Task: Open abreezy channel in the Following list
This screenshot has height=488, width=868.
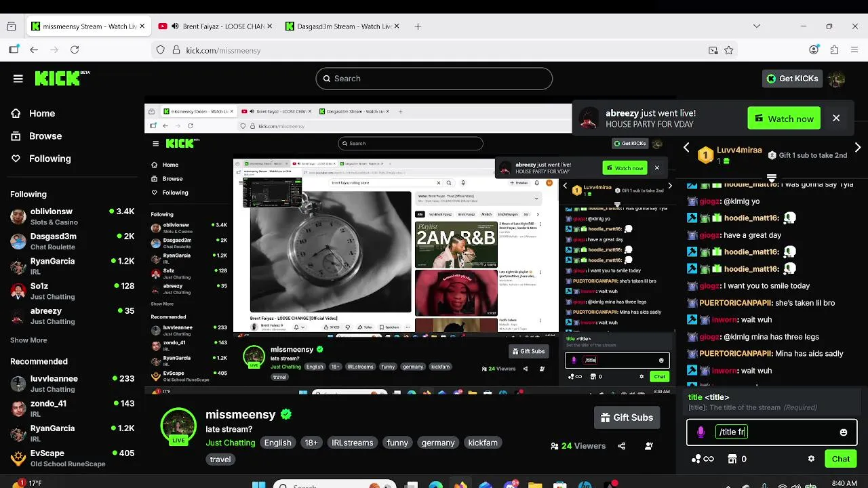Action: coord(73,316)
